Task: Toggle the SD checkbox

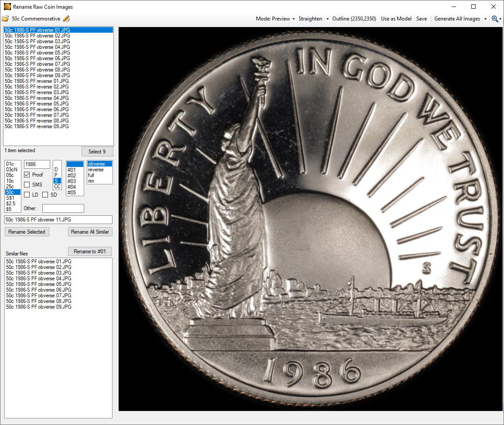Action: [45, 195]
